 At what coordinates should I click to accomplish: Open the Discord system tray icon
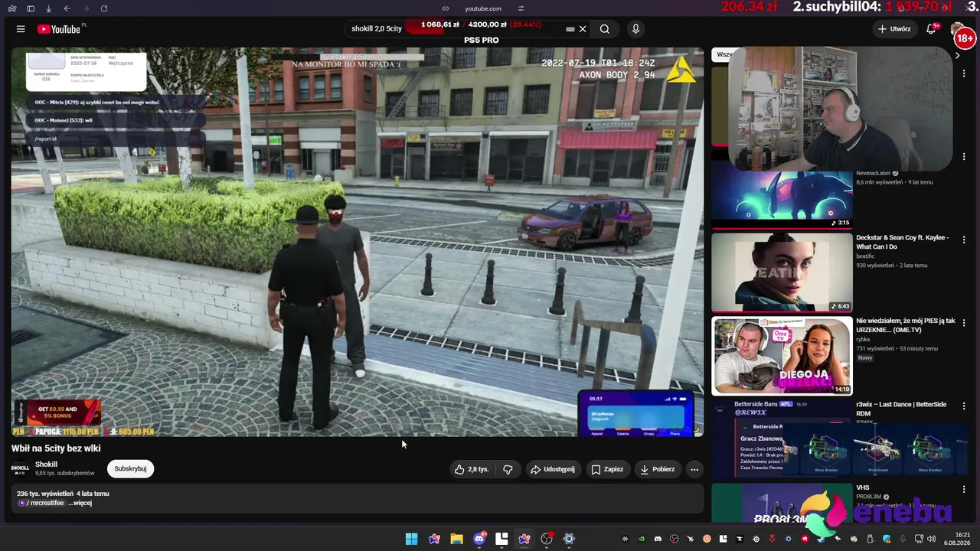pos(658,539)
